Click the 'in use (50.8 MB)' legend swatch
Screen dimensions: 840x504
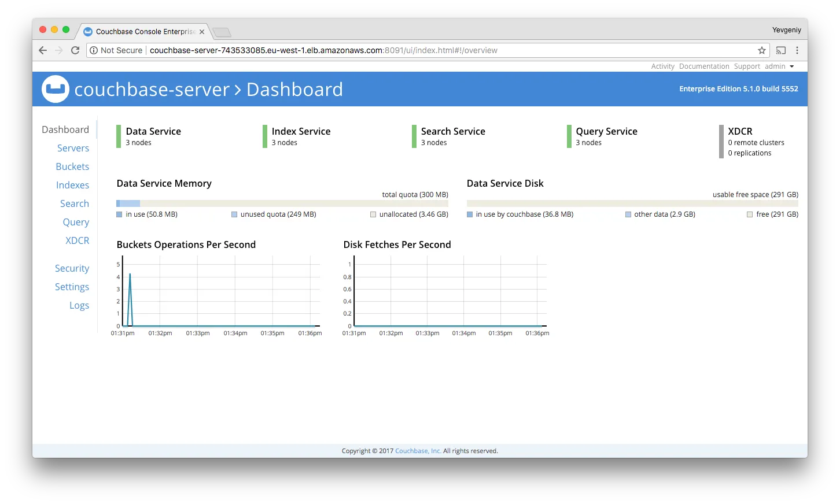pos(119,214)
